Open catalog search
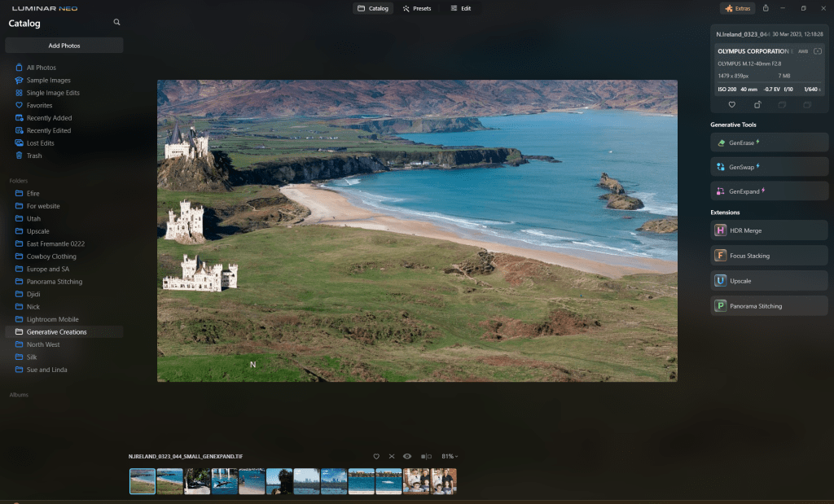The width and height of the screenshot is (834, 504). 116,23
